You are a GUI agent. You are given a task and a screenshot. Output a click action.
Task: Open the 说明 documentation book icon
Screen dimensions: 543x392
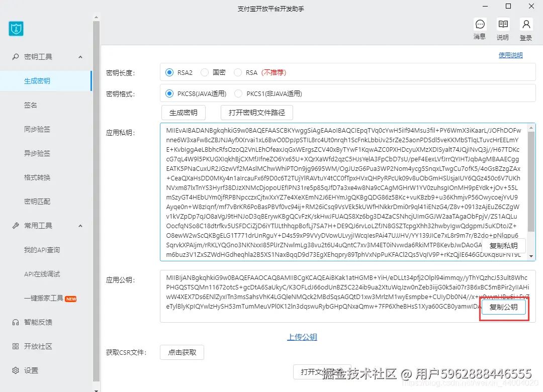503,24
